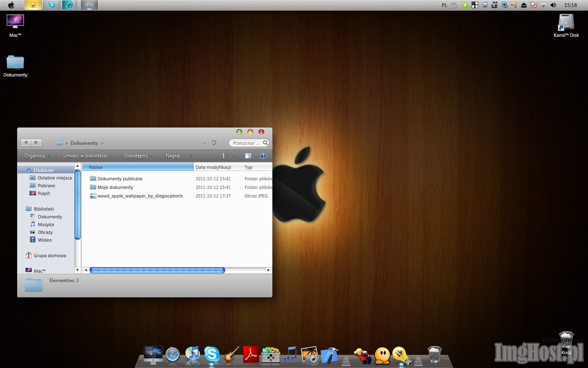Open the change view dropdown arrow
Viewport: 588px width, 368px height.
pyautogui.click(x=234, y=156)
